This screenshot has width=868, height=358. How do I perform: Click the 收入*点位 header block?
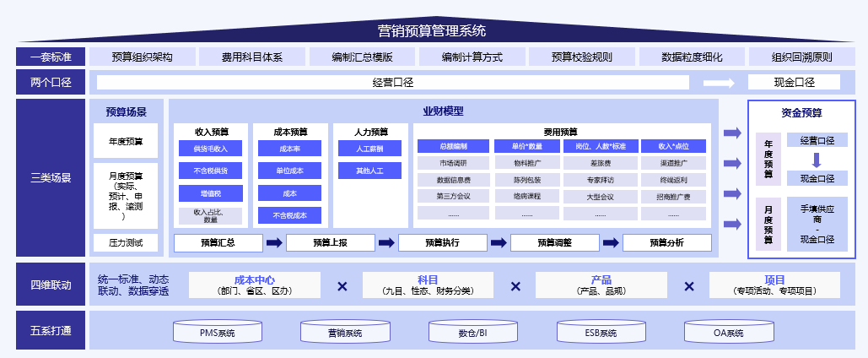coord(674,146)
